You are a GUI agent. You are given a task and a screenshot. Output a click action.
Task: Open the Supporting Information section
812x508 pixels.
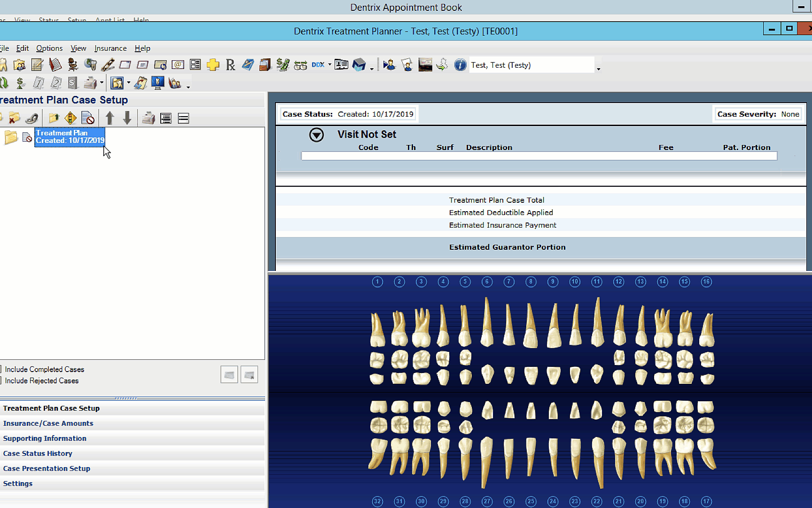(132, 438)
